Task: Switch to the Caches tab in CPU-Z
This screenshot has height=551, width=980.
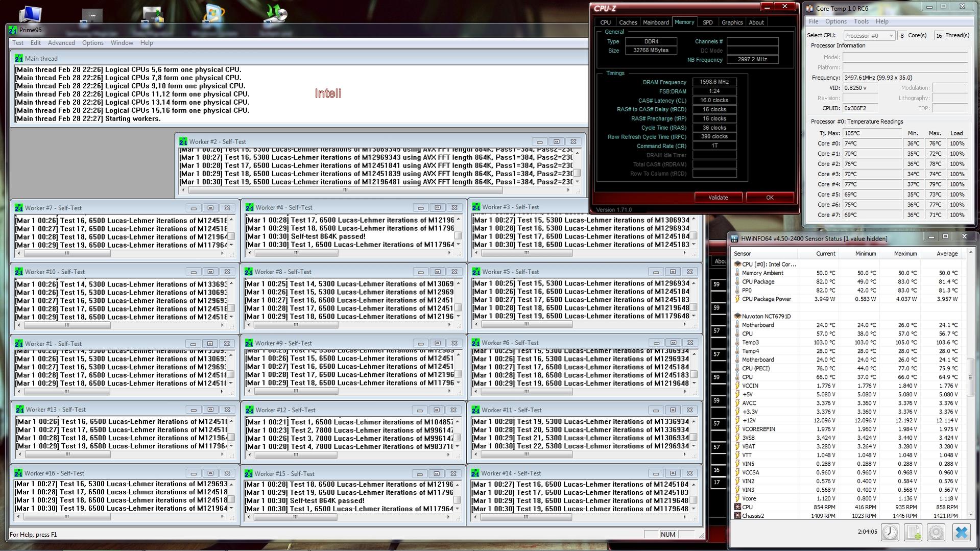Action: (628, 22)
